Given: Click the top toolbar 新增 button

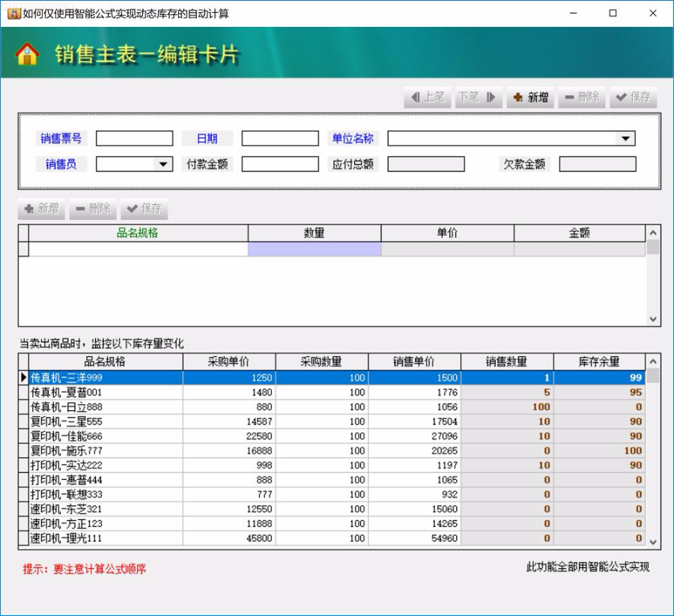Looking at the screenshot, I should pos(530,97).
